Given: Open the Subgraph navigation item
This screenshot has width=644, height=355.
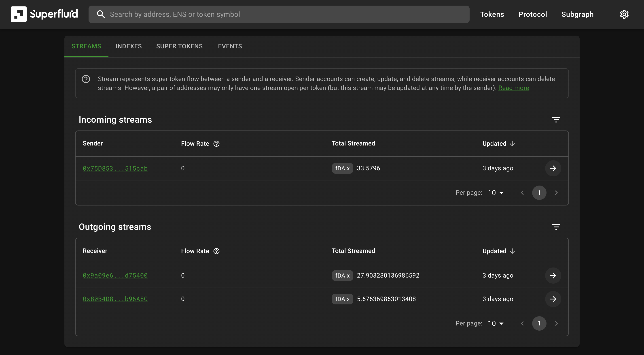Looking at the screenshot, I should click(577, 14).
